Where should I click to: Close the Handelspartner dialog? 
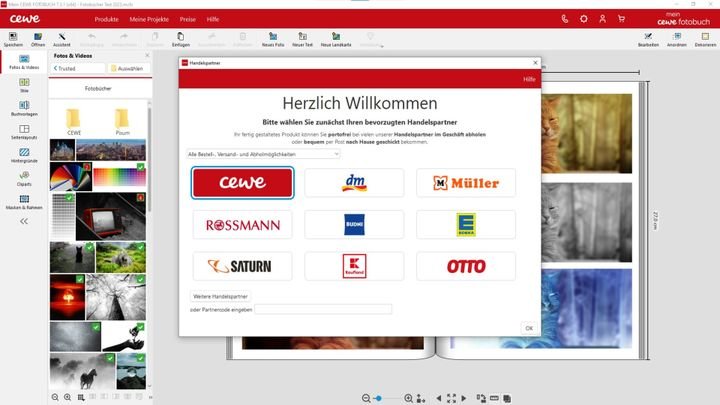[535, 62]
